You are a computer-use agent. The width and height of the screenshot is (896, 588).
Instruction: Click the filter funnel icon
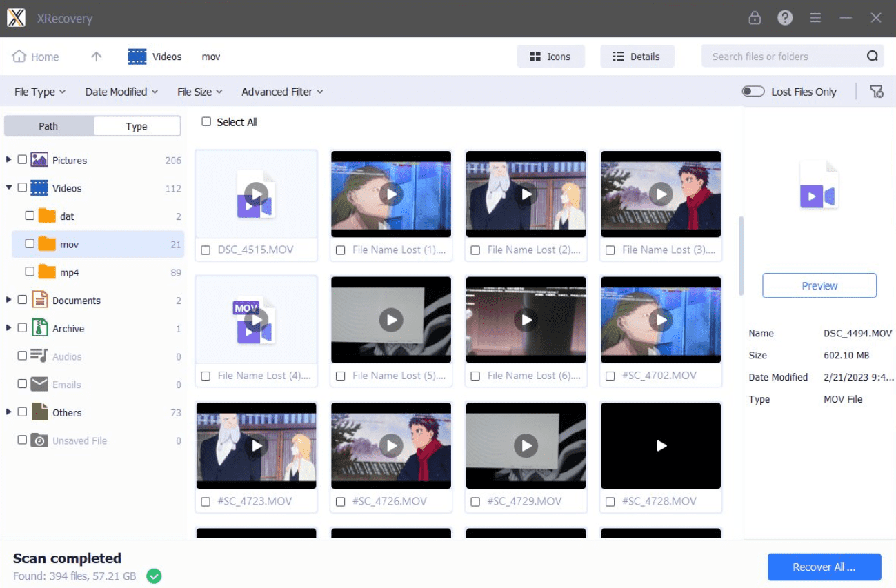pos(877,92)
